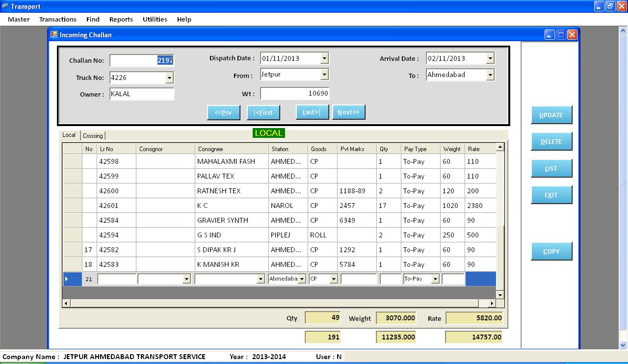Click the Consignee column header
Image resolution: width=628 pixels, height=364 pixels.
(x=232, y=149)
